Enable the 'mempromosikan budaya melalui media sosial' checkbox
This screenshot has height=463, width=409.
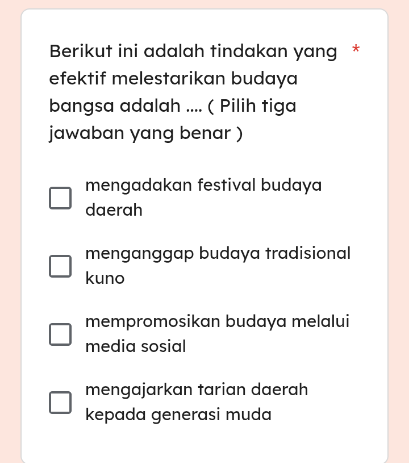[60, 334]
